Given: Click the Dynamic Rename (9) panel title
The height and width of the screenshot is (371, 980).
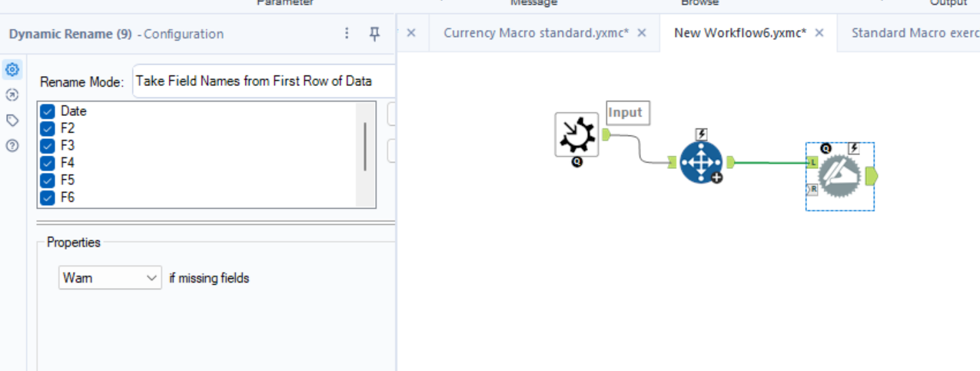Looking at the screenshot, I should [x=70, y=34].
